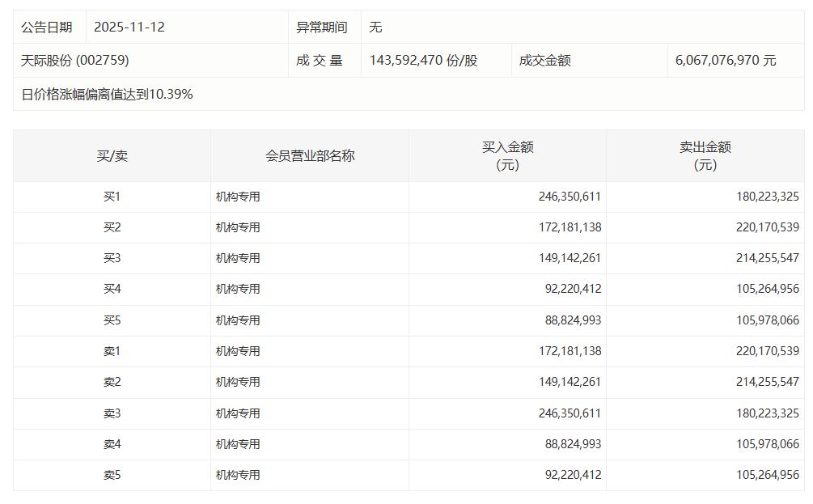Select the 买1 row label
Image resolution: width=813 pixels, height=504 pixels.
pos(108,196)
